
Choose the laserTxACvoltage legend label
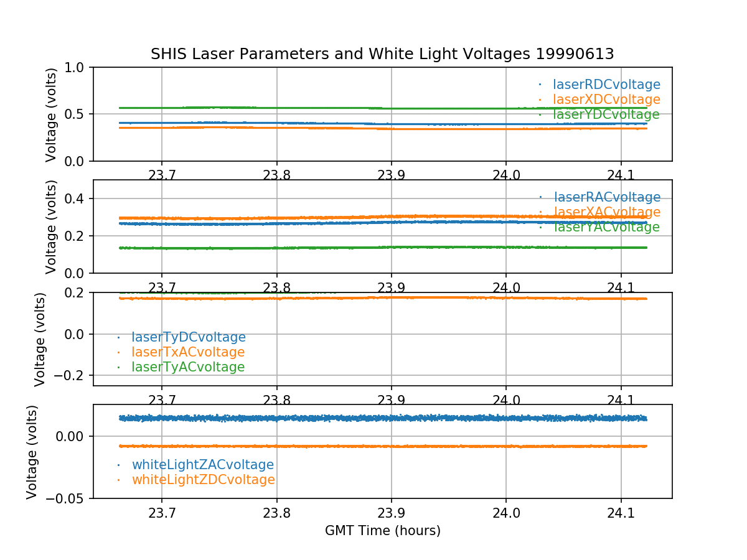[x=188, y=352]
